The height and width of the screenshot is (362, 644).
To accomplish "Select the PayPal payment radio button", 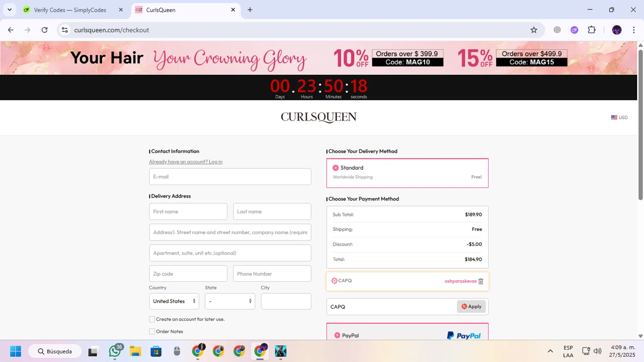I will coord(337,335).
